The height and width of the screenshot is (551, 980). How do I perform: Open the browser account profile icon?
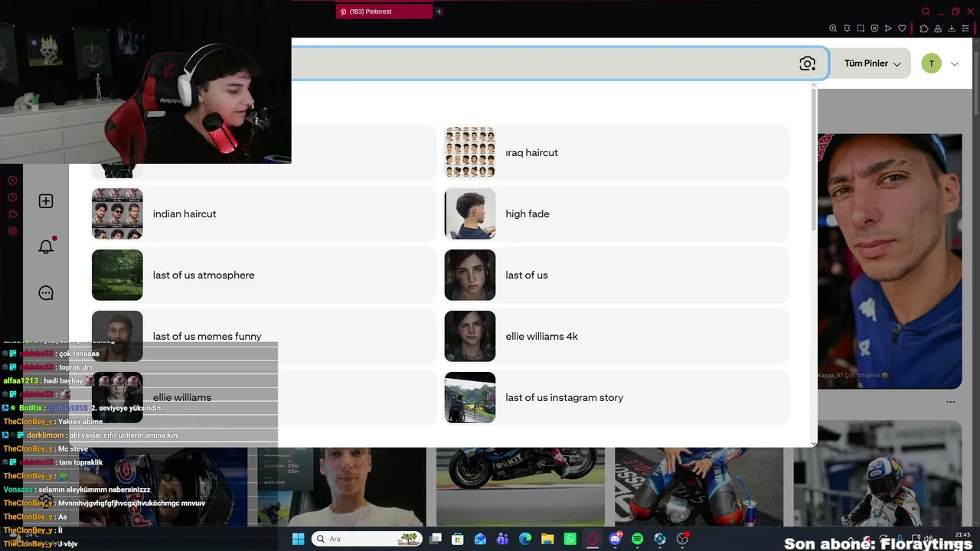938,28
